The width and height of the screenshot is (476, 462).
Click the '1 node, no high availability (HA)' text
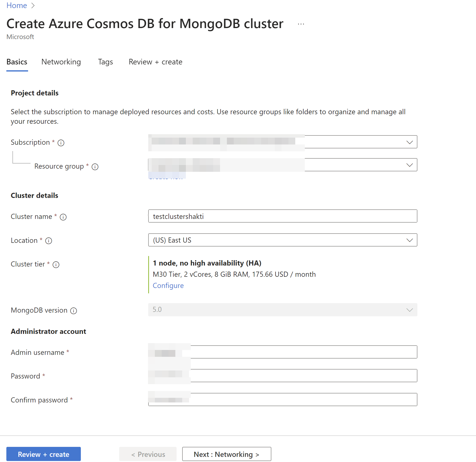[x=207, y=263]
